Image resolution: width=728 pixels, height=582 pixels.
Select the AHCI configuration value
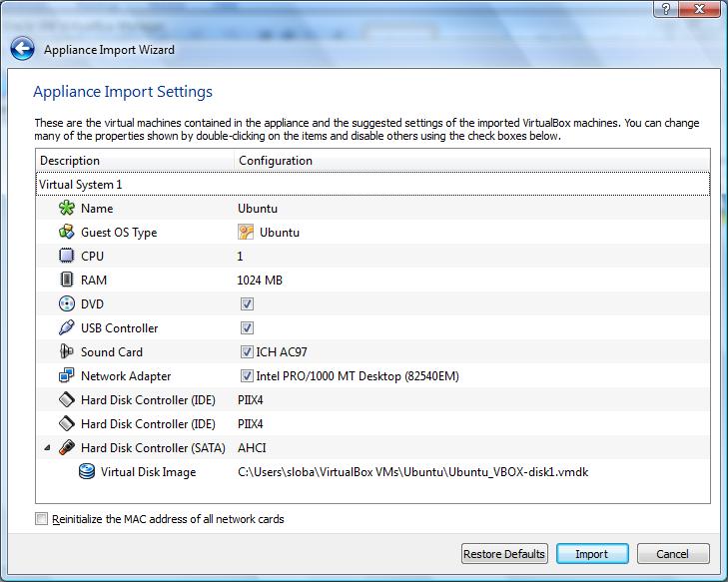(252, 448)
